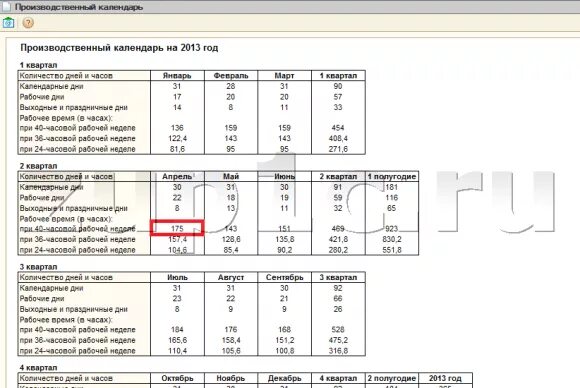The image size is (580, 388).
Task: Select the half-year total "923"
Action: 392,229
